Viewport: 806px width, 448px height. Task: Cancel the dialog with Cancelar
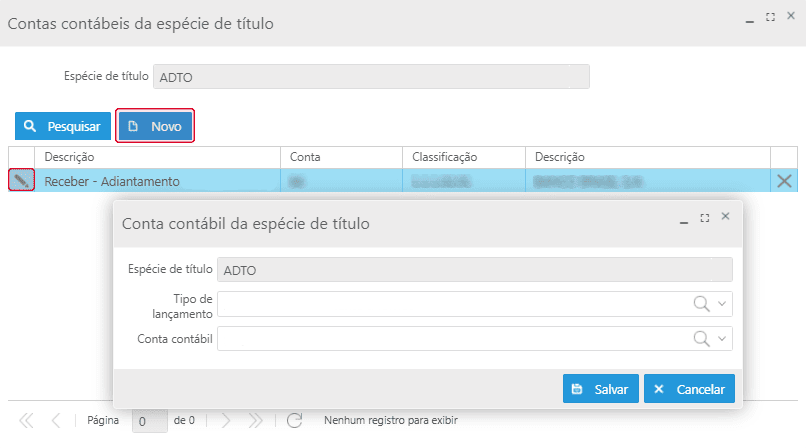pyautogui.click(x=690, y=389)
